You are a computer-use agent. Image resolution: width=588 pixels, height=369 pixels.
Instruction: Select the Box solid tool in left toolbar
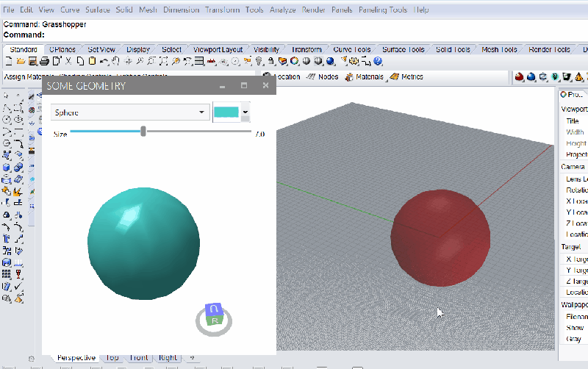(7, 168)
